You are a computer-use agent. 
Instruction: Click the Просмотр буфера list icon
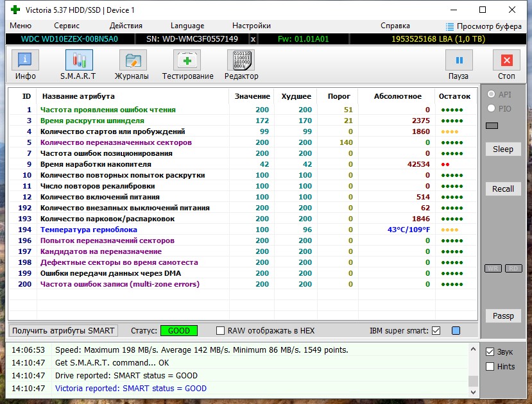coord(450,26)
